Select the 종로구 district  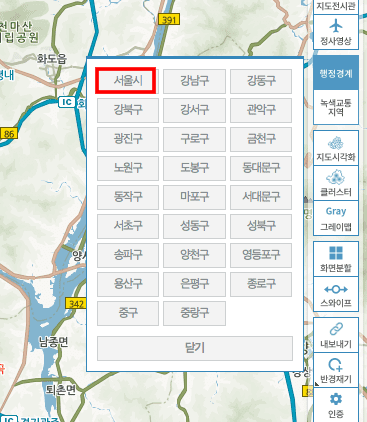click(x=261, y=284)
